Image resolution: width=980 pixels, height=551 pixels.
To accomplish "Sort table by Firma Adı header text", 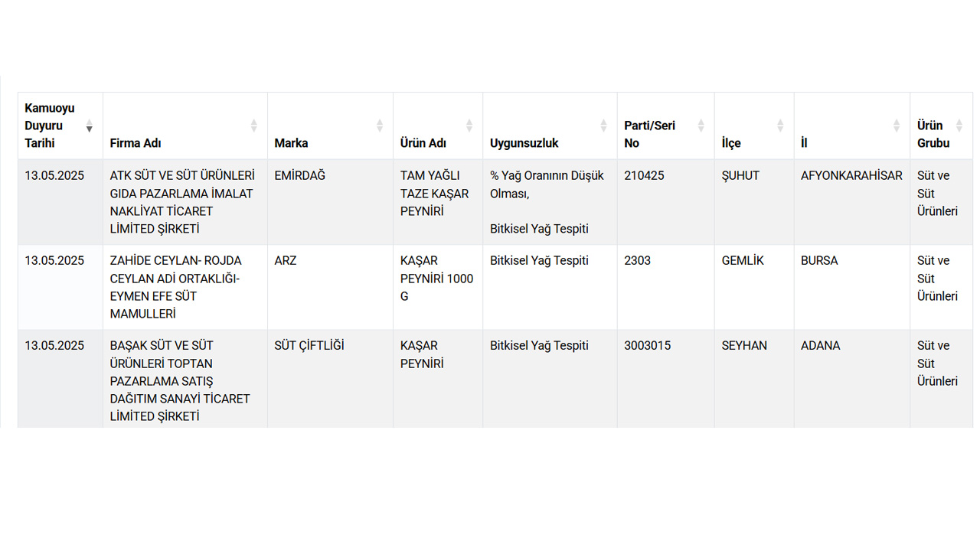I will click(x=136, y=143).
